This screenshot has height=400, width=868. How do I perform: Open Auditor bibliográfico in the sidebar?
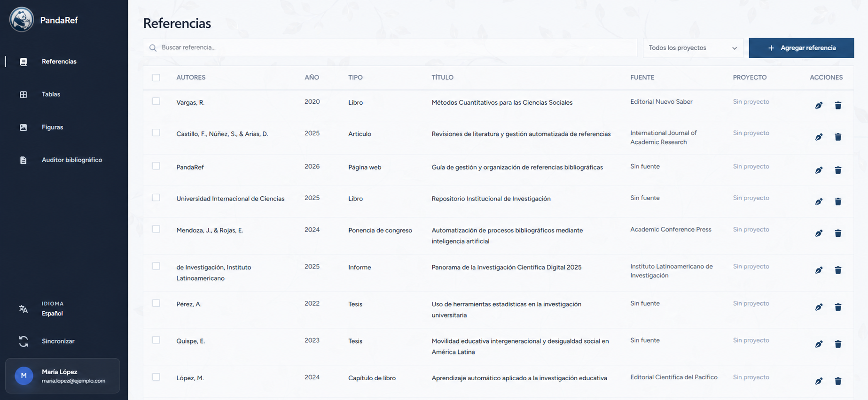pos(71,160)
